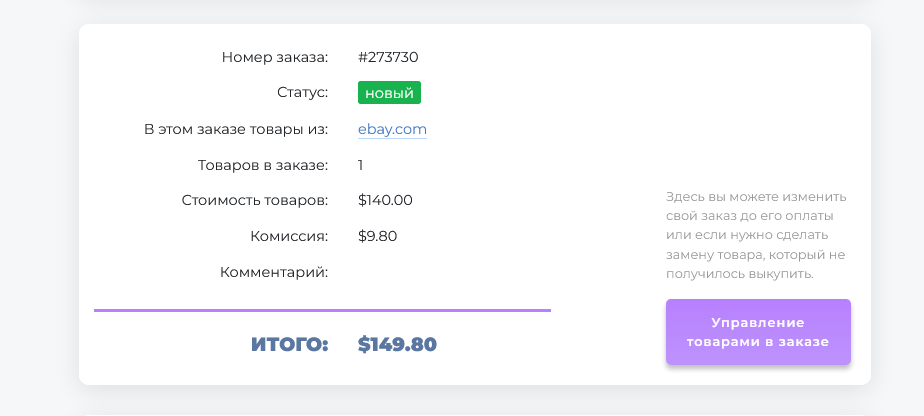Click the purple divider line above total
The height and width of the screenshot is (416, 924).
(322, 310)
